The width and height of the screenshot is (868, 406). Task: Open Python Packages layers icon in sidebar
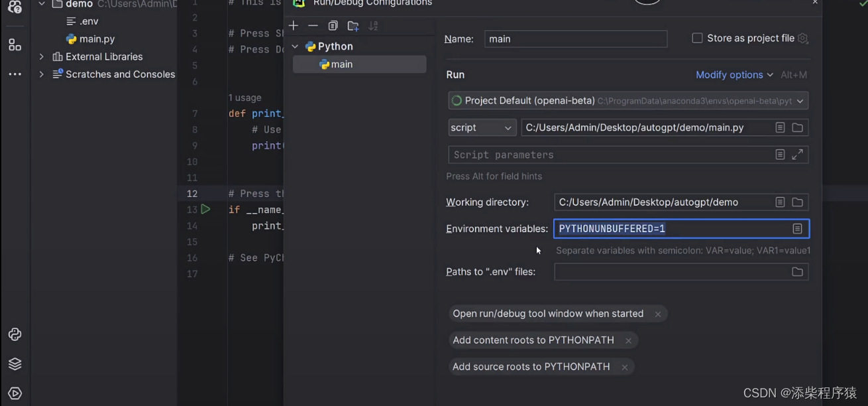click(15, 364)
